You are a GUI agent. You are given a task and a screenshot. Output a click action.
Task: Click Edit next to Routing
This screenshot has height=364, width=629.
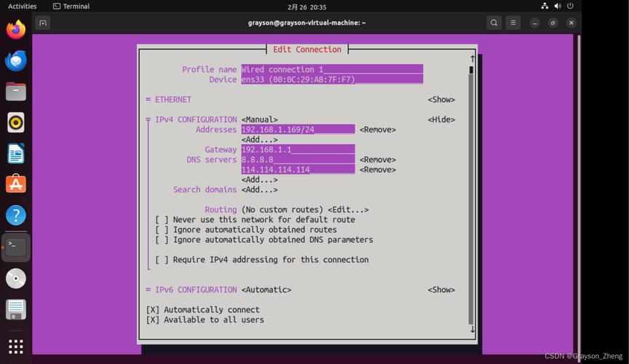pos(348,210)
